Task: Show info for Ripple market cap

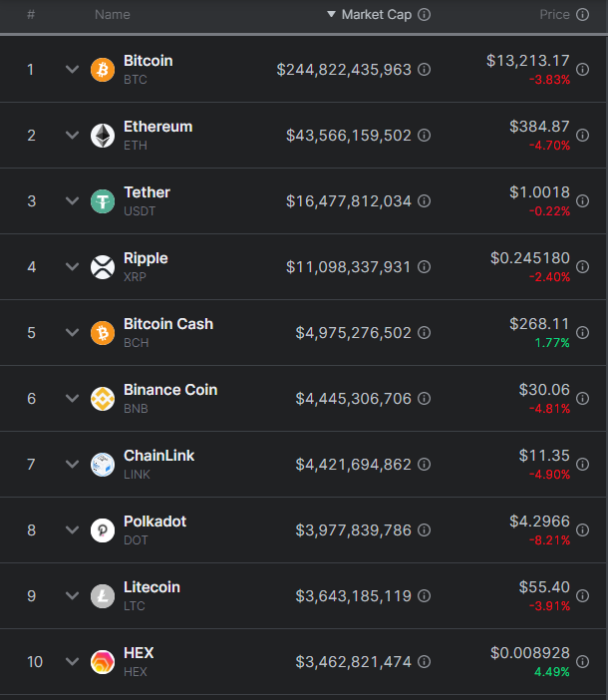Action: pyautogui.click(x=425, y=267)
